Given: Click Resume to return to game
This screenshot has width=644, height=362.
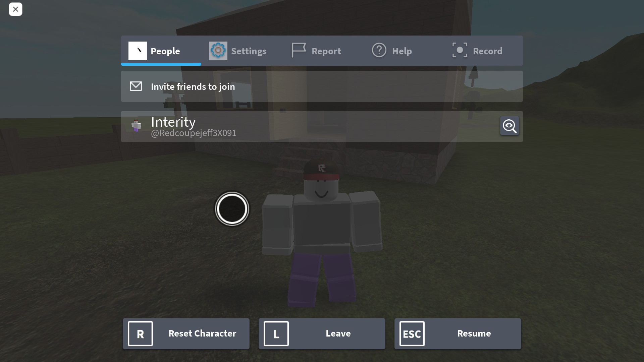Looking at the screenshot, I should (458, 333).
